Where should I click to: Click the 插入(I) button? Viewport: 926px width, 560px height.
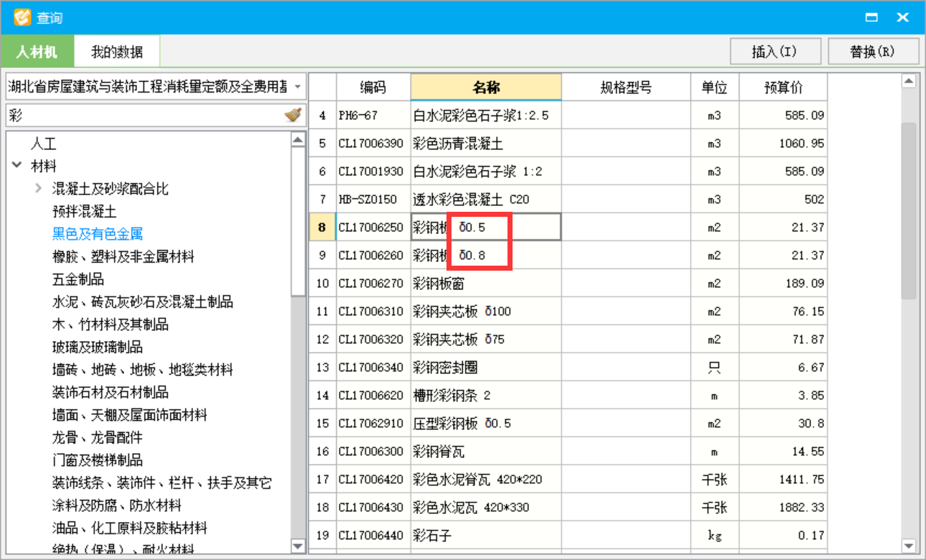click(x=775, y=52)
